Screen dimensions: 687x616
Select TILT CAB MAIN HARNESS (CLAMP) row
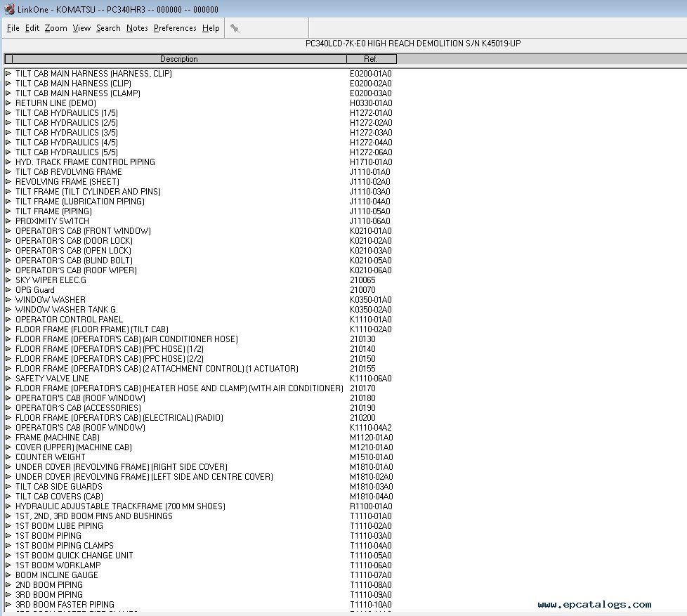(78, 93)
